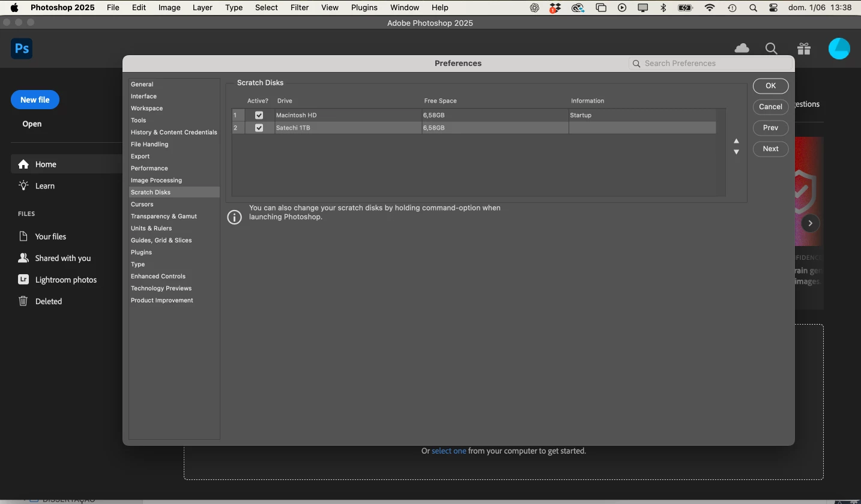Open the File menu
Viewport: 861px width, 504px height.
tap(113, 8)
